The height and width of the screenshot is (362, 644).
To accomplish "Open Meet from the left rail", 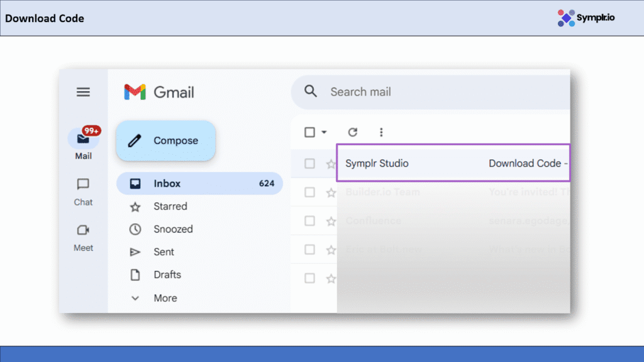I will click(x=83, y=231).
